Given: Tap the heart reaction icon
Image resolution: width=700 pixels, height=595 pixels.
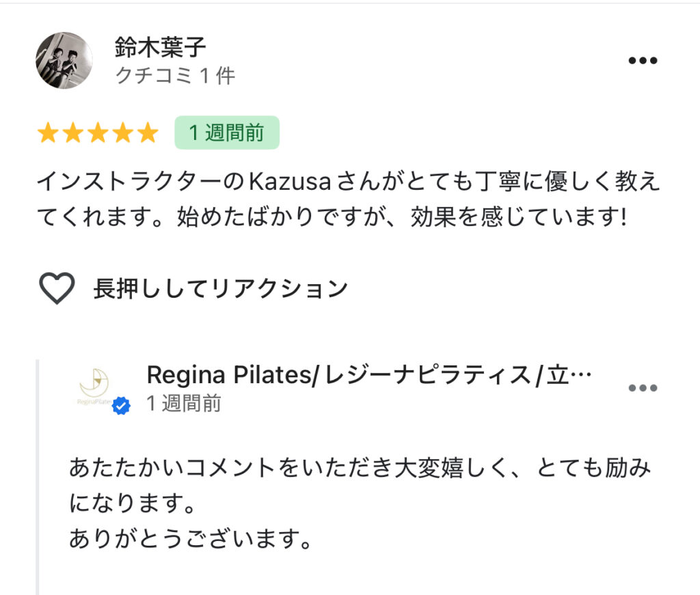Looking at the screenshot, I should click(57, 288).
